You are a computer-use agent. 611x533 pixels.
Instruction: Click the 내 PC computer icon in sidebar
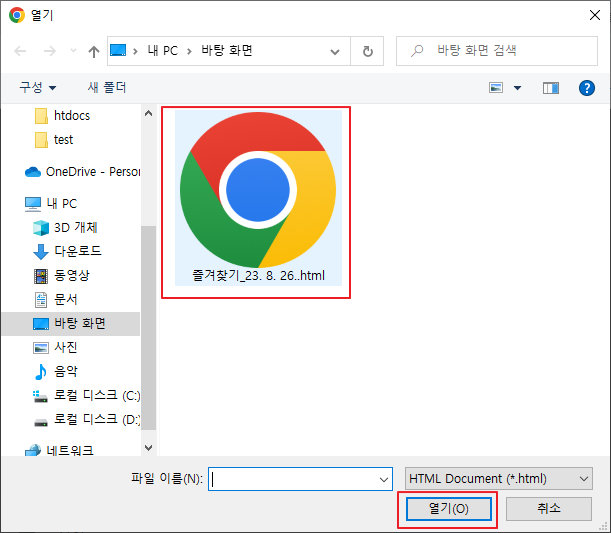(33, 204)
